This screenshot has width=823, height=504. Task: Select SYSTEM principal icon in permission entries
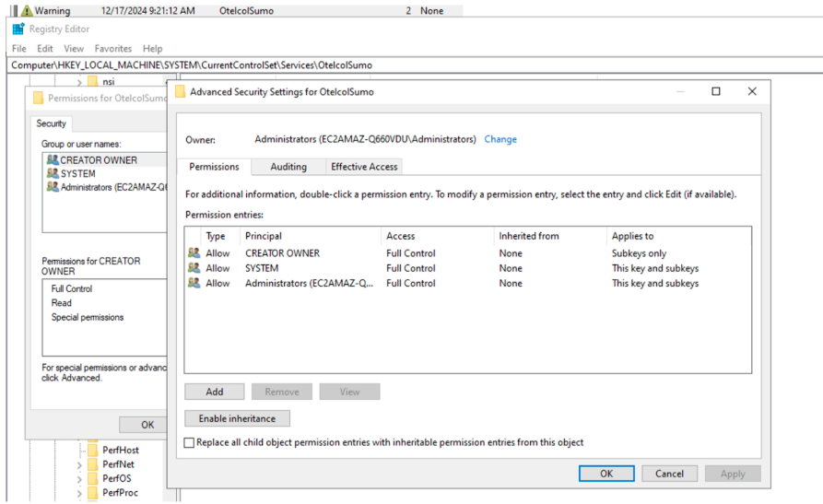pos(194,268)
